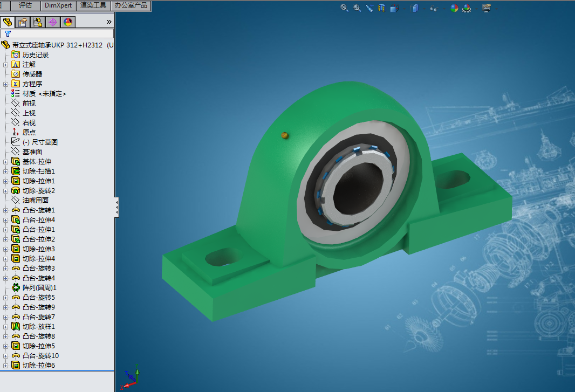Open the DimXpertManager crosshair tab
The height and width of the screenshot is (392, 575).
53,22
